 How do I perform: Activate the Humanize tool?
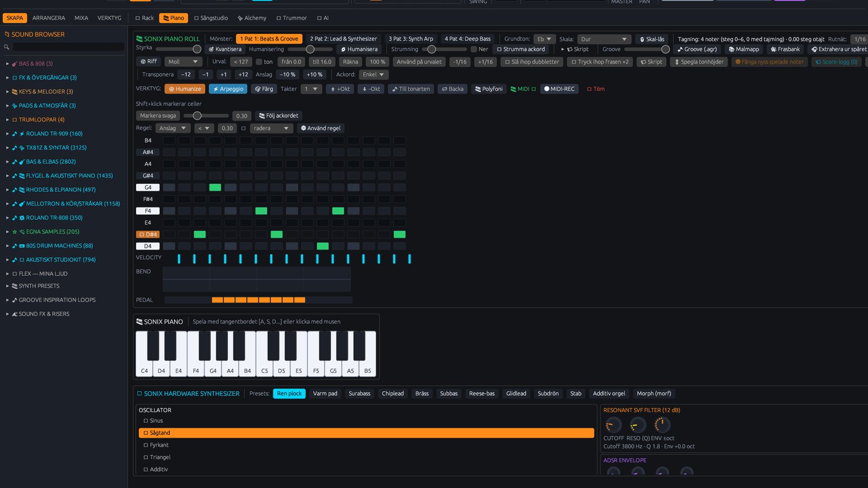pyautogui.click(x=184, y=89)
